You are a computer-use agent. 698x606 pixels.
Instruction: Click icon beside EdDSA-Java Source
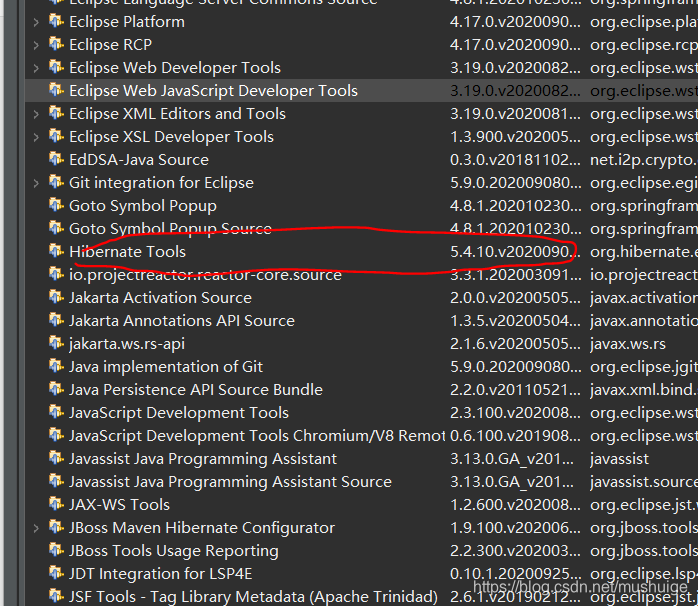(x=56, y=159)
